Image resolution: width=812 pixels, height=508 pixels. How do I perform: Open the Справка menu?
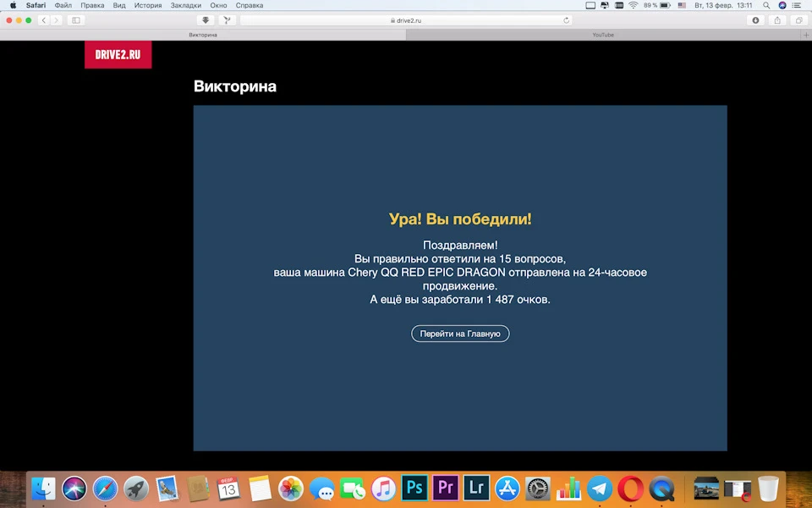(249, 5)
